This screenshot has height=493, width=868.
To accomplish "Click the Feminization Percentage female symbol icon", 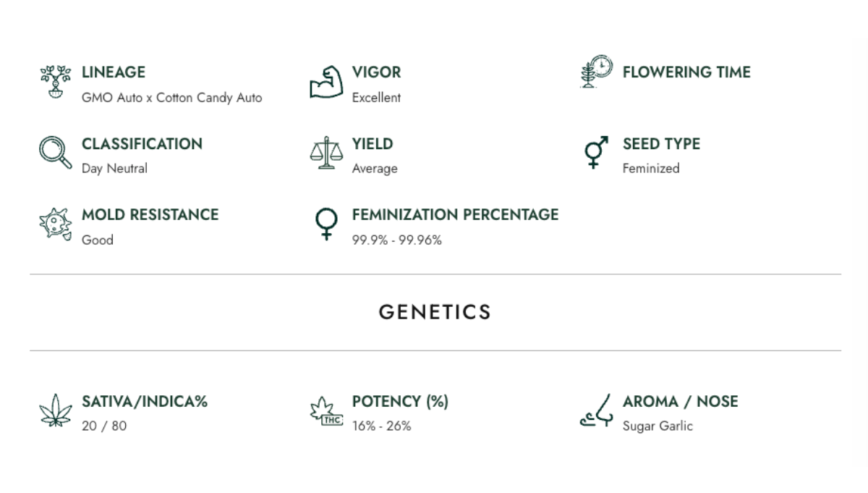I will [x=326, y=224].
